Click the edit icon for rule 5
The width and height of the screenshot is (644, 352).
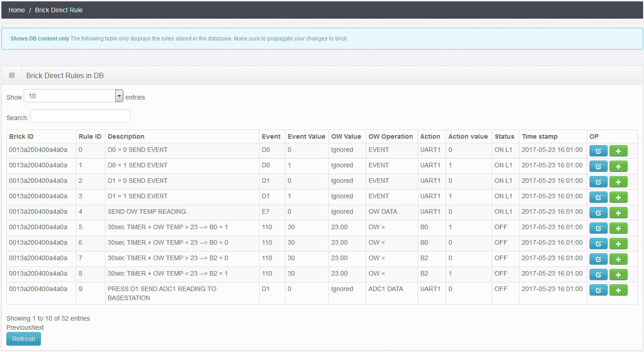[598, 228]
